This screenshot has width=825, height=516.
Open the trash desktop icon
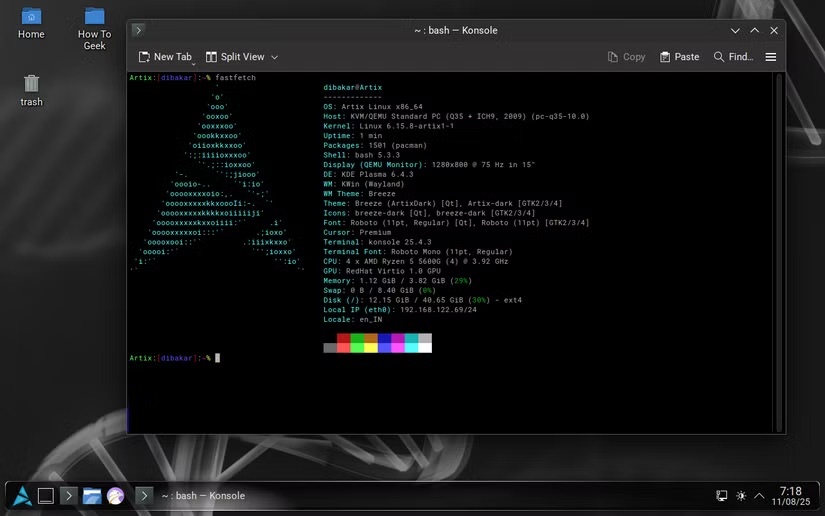[x=32, y=90]
